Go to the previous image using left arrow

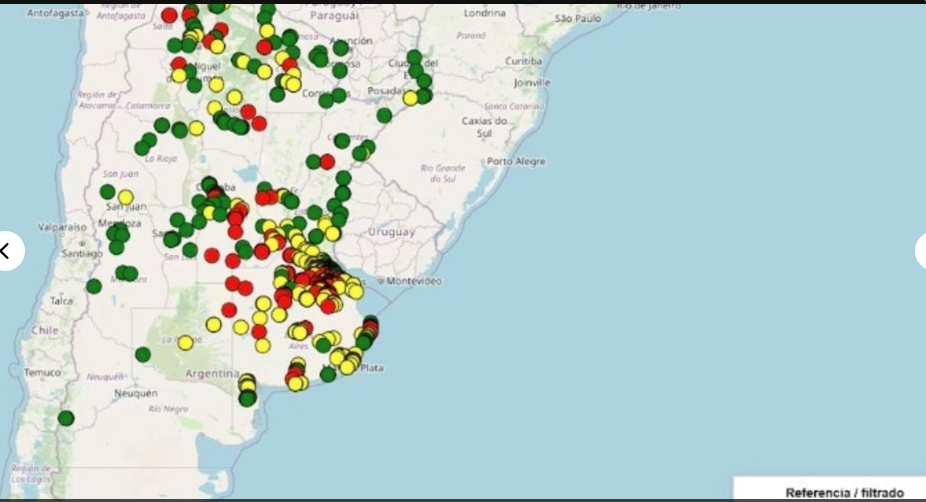5,251
